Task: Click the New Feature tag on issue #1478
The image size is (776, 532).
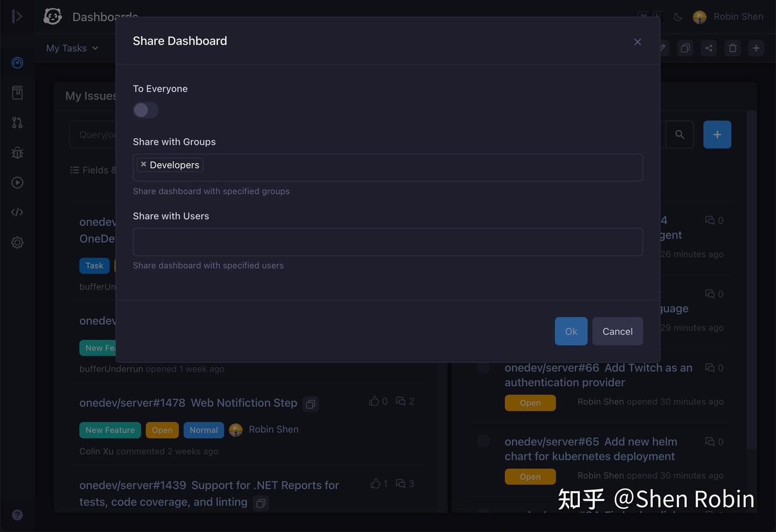Action: pyautogui.click(x=110, y=430)
